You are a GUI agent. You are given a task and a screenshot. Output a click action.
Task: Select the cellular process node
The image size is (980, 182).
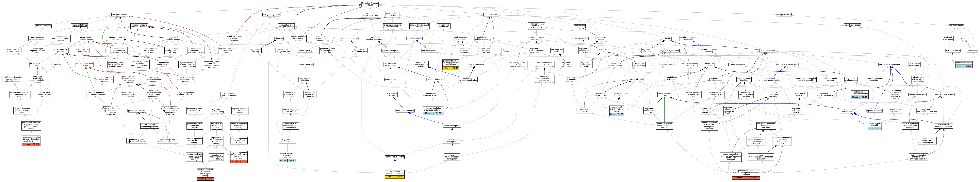point(490,14)
